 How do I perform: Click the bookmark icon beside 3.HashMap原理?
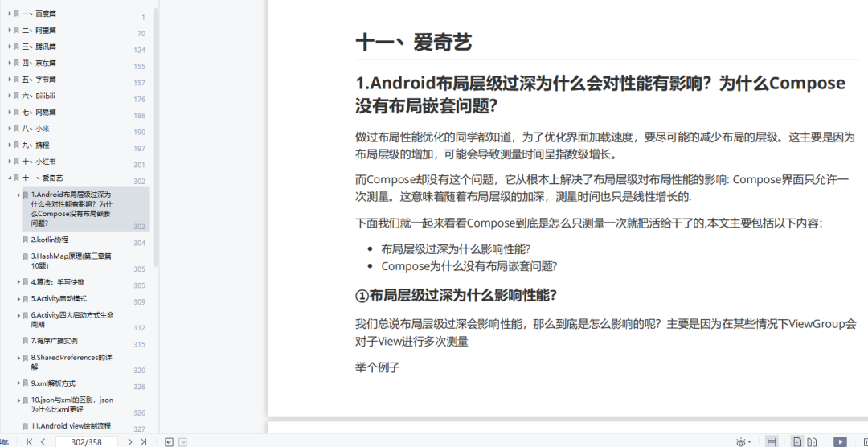pos(26,256)
